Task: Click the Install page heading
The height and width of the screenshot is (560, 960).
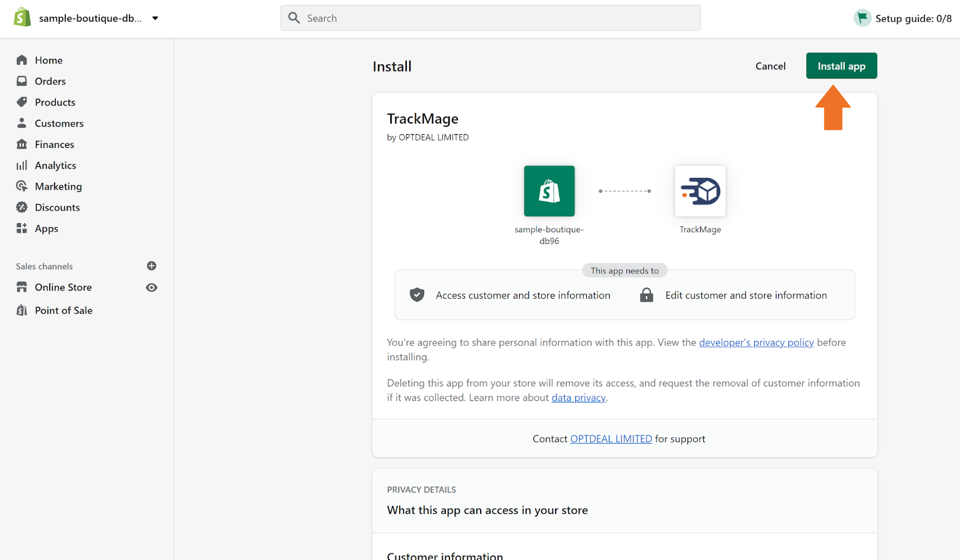Action: (x=392, y=67)
